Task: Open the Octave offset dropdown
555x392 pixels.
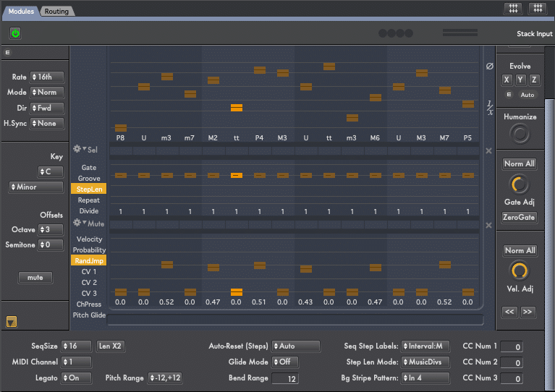Action: pyautogui.click(x=51, y=229)
